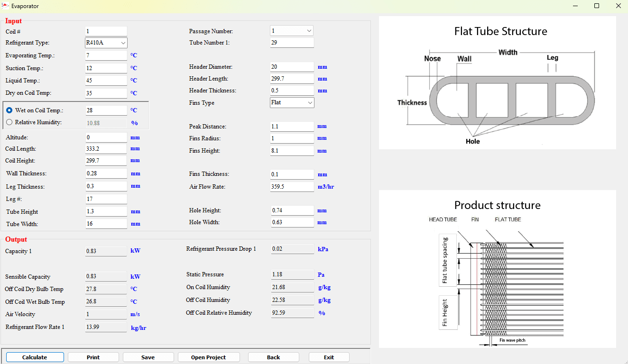Click the Fins Radius input field

click(x=292, y=138)
